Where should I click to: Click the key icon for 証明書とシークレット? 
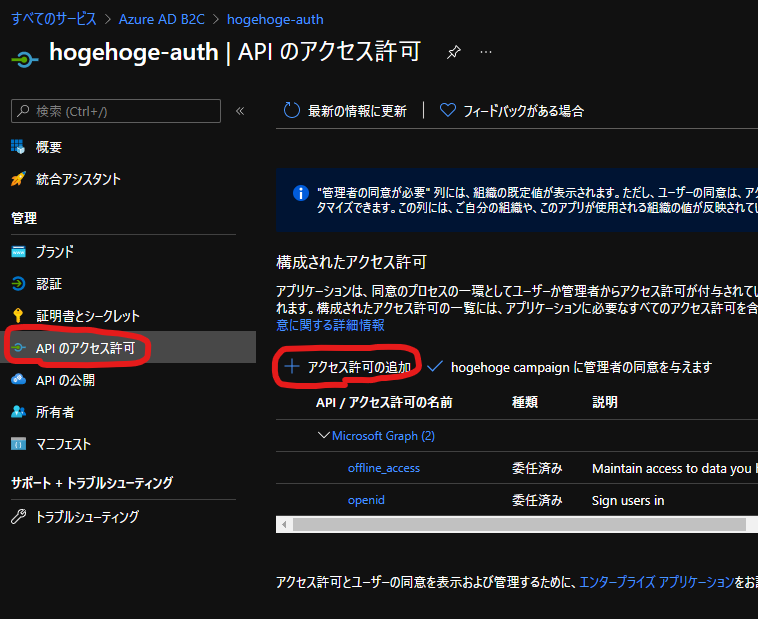tap(18, 315)
